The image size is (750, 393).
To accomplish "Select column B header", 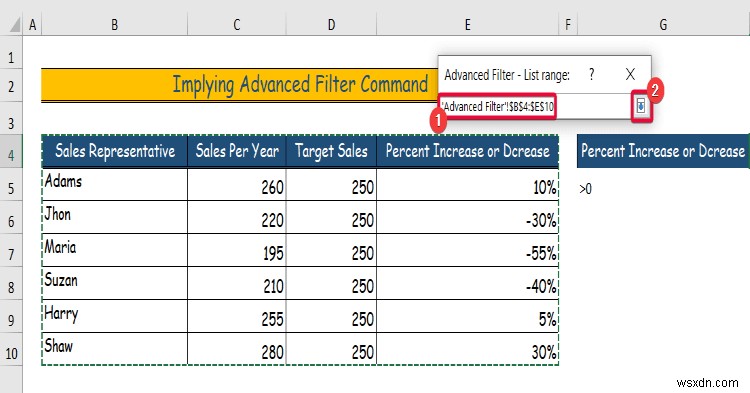I will (x=114, y=25).
